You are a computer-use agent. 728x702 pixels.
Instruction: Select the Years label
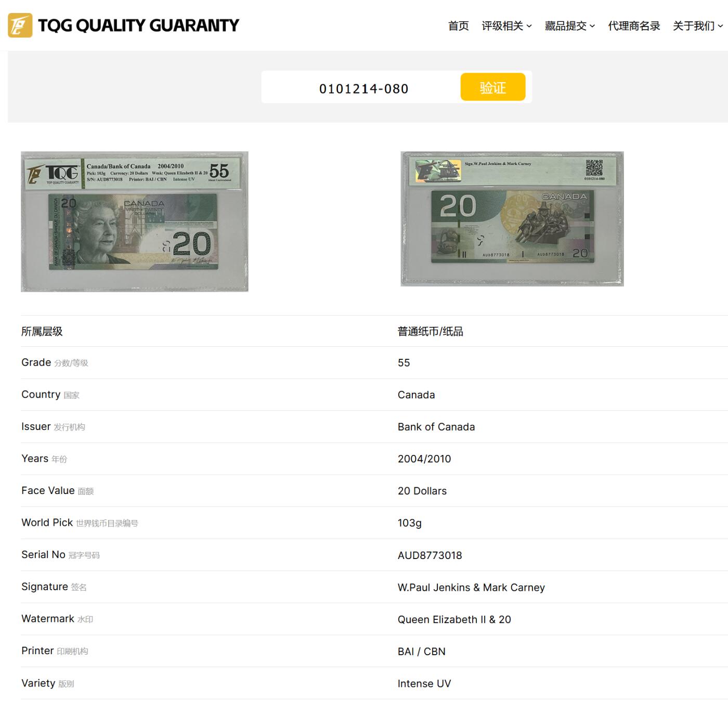[35, 459]
